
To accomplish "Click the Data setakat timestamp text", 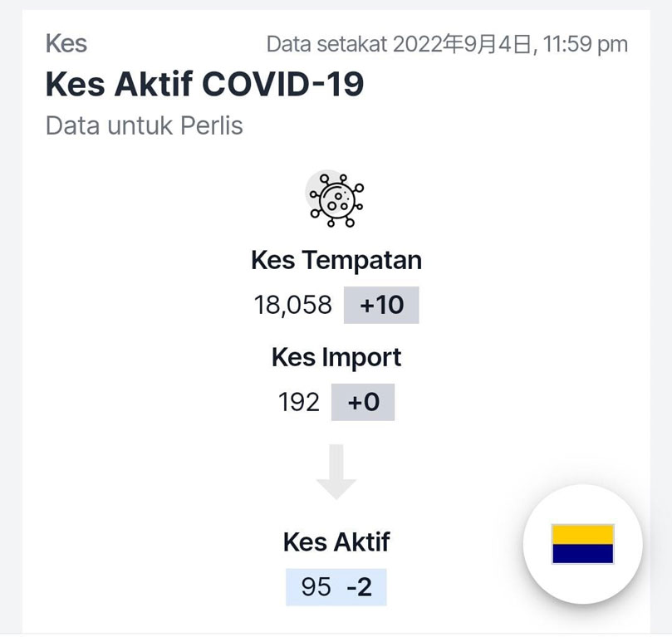I will (447, 44).
